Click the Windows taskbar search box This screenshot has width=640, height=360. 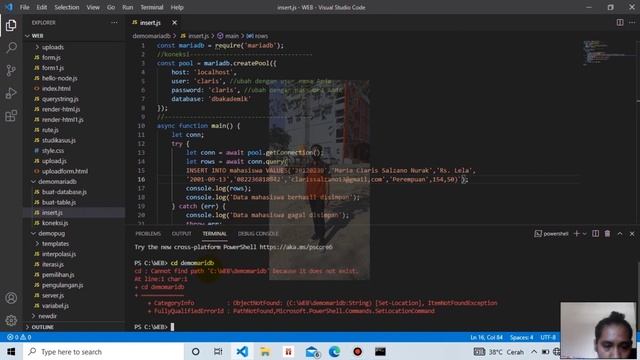tap(103, 352)
